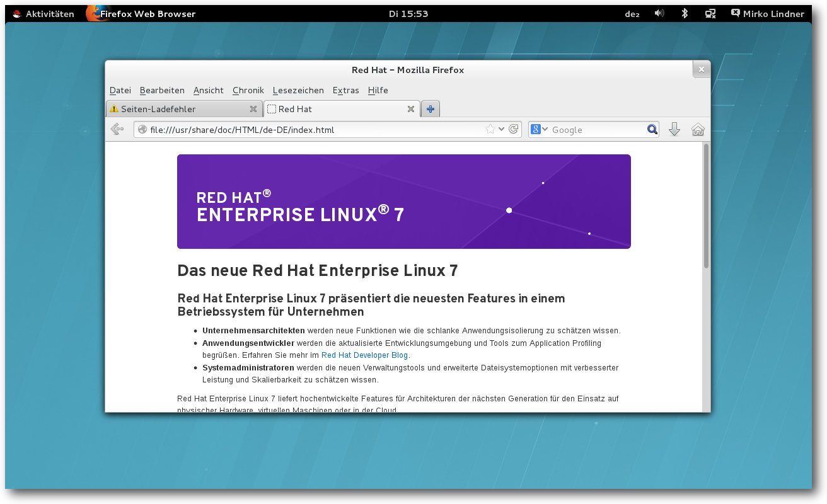Viewport: 827px width, 504px height.
Task: Open the volume speaker icon
Action: click(659, 13)
